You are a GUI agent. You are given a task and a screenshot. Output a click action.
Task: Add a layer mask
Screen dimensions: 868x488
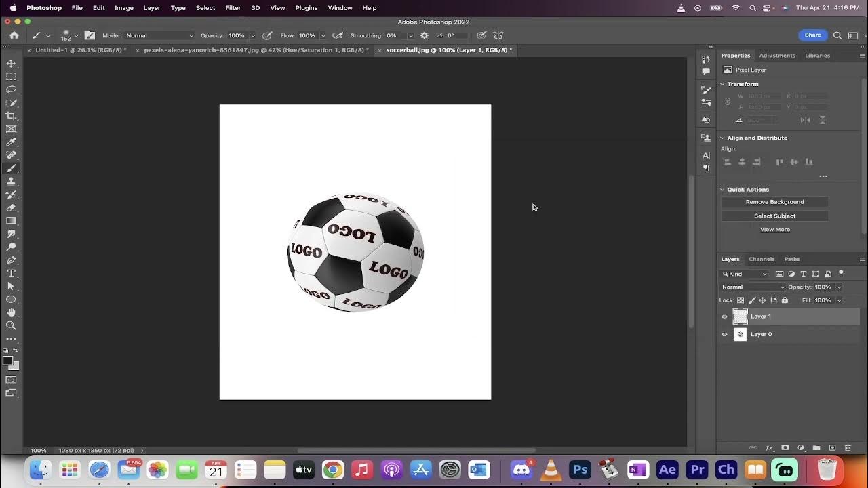coord(785,448)
